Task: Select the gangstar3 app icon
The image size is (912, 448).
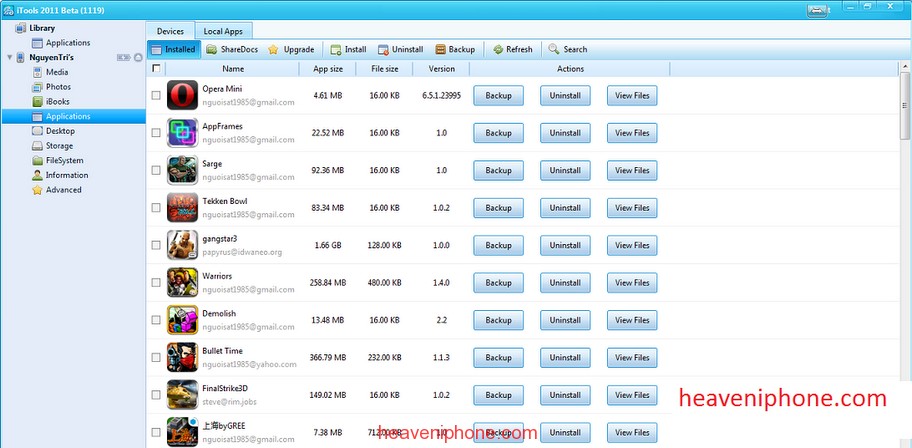Action: point(182,245)
